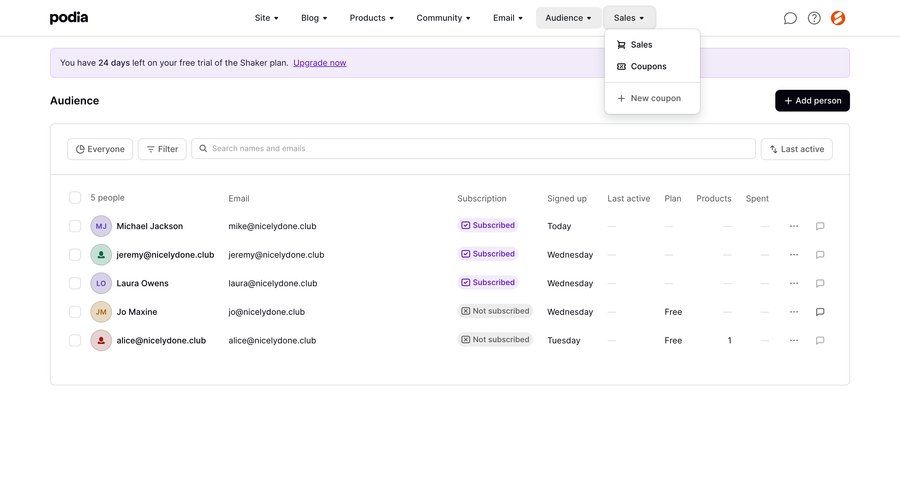Expand the Community menu
Image resolution: width=900 pixels, height=484 pixels.
[443, 18]
